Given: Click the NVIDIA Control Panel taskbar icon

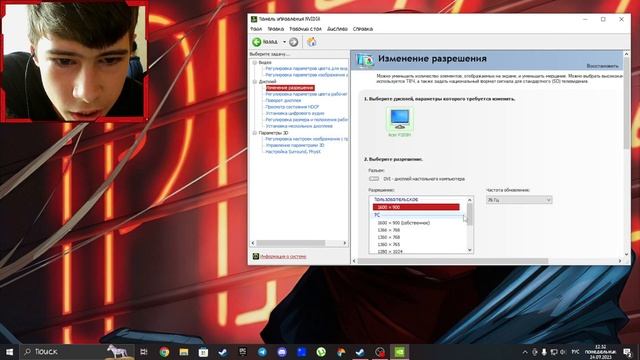Looking at the screenshot, I should (x=400, y=352).
